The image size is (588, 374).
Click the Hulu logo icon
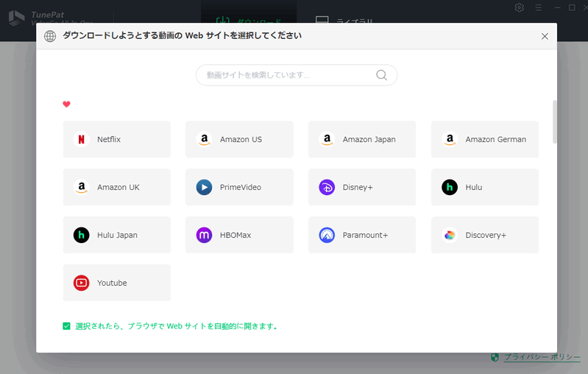pyautogui.click(x=449, y=187)
